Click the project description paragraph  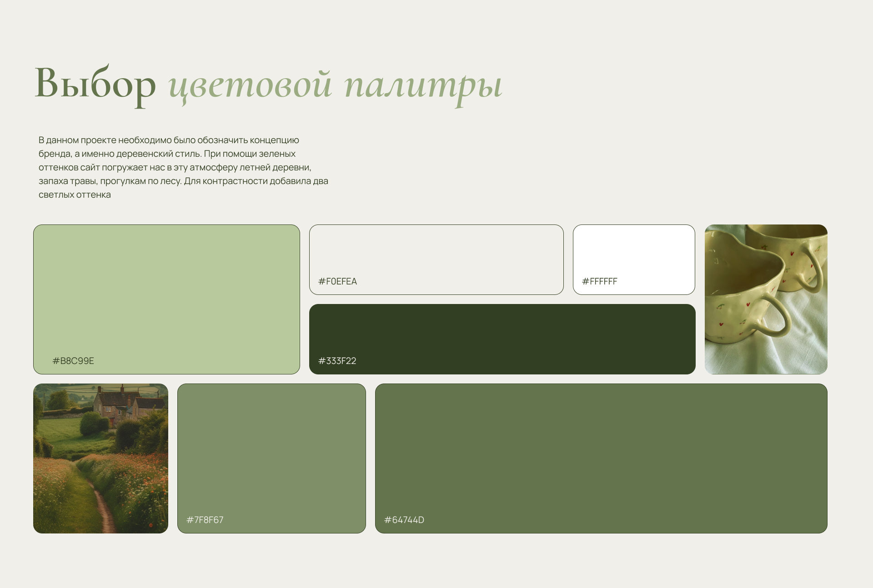[183, 167]
